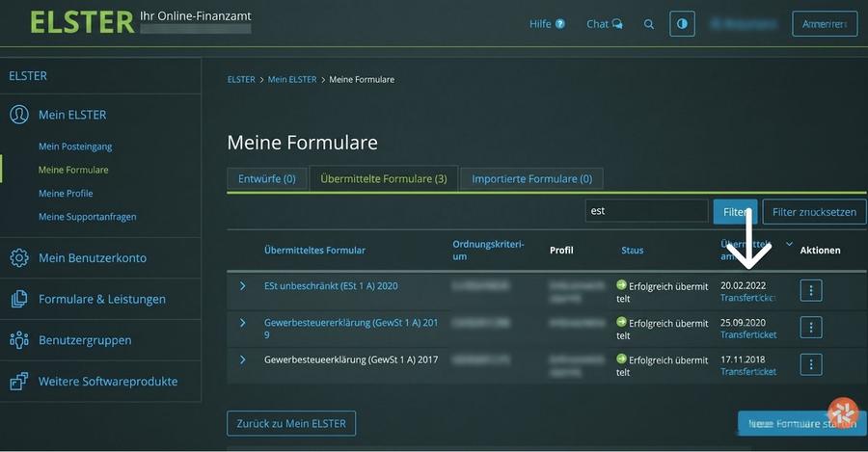Switch to Importierte Formulare (0) tab
The height and width of the screenshot is (452, 868).
point(532,179)
